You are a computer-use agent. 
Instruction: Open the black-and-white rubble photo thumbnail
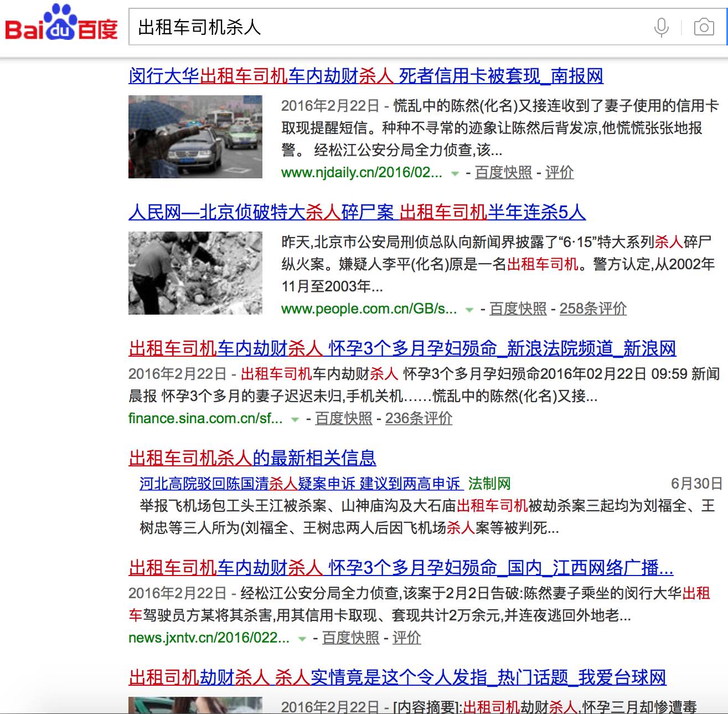tap(195, 273)
